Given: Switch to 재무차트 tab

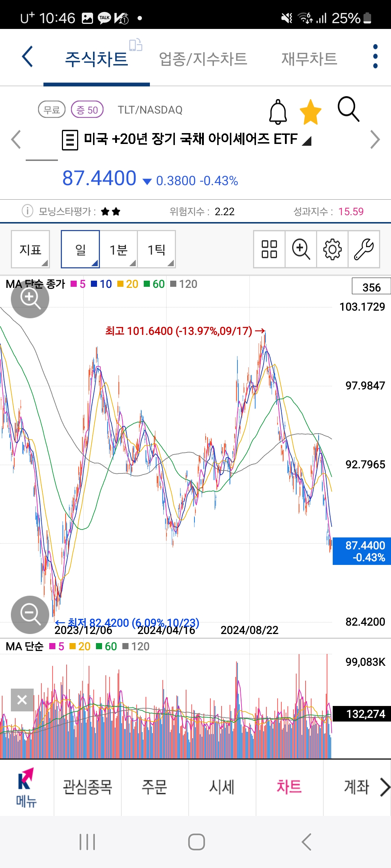Looking at the screenshot, I should 309,59.
